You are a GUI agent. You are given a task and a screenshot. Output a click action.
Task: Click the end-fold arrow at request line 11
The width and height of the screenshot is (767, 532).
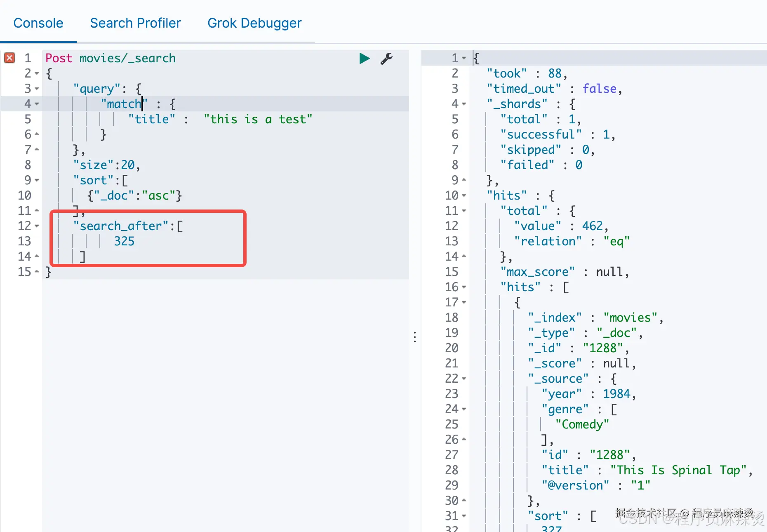[37, 211]
